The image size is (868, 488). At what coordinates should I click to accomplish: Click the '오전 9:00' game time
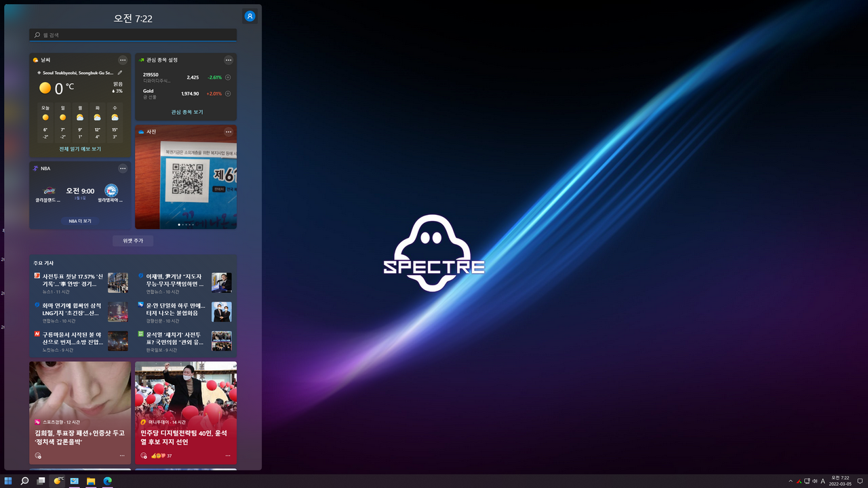pos(80,191)
